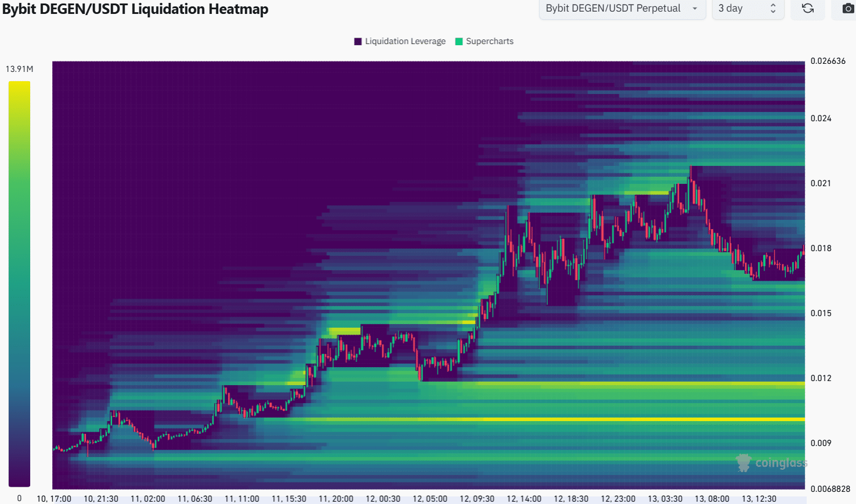Click the purple Liquidation Leverage legend swatch
856x504 pixels.
[x=358, y=41]
